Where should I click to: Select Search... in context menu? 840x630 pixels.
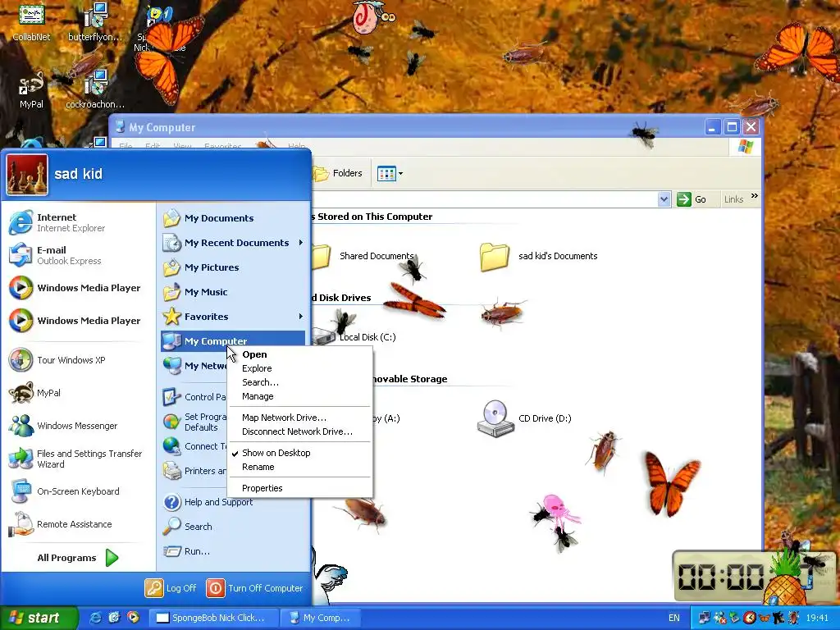[299, 382]
